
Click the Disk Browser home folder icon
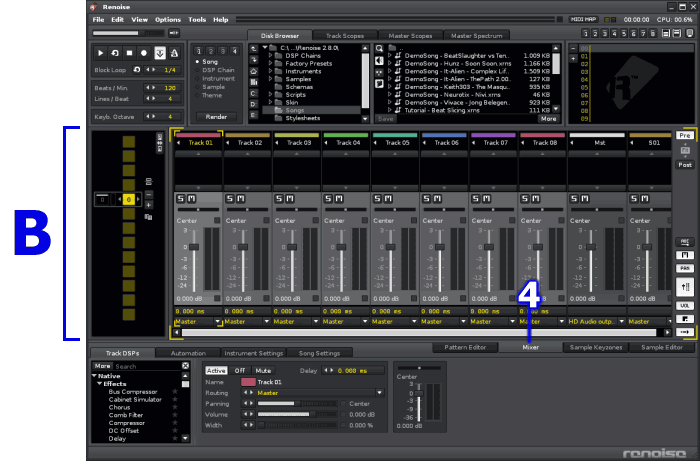254,71
